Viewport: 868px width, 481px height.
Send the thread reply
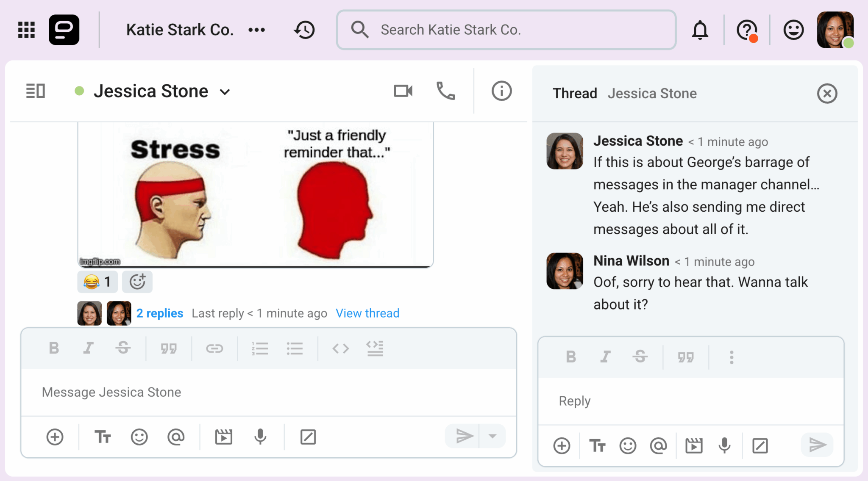pos(817,445)
